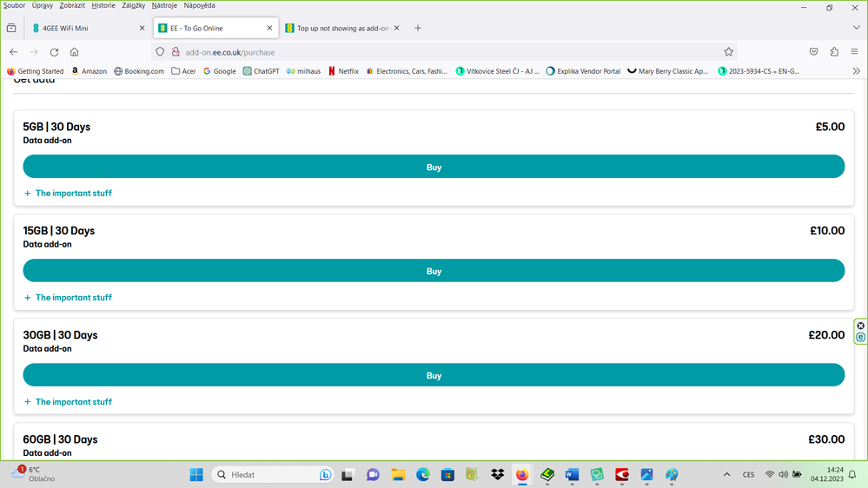Screen dimensions: 868x488
Task: Open the Explika Vendor Portal bookmark
Action: pos(583,71)
